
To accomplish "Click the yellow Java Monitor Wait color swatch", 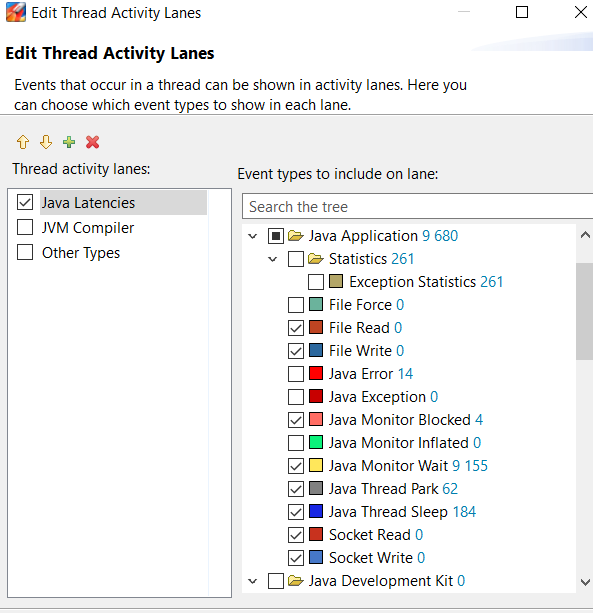I will point(316,465).
